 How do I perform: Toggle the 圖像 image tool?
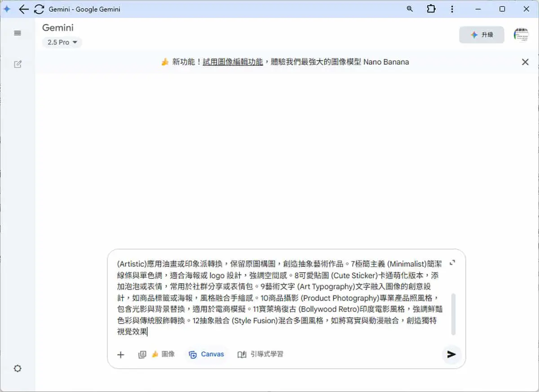(x=163, y=354)
